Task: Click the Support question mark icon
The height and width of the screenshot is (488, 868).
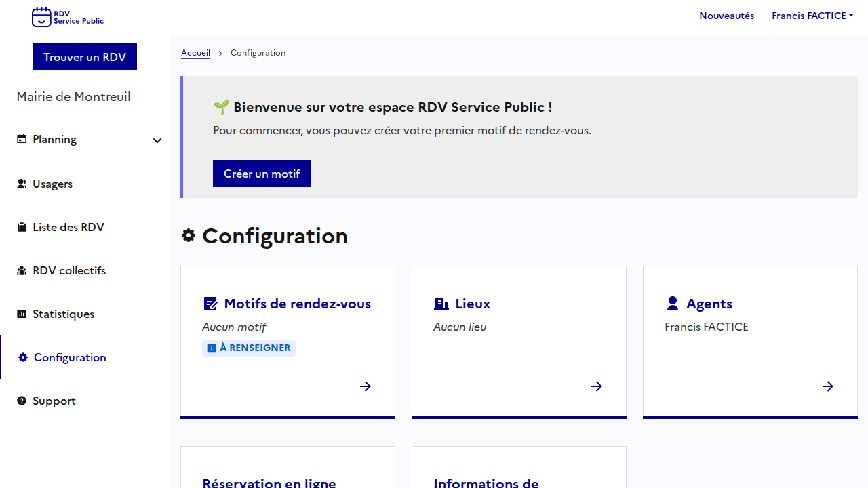Action: click(22, 401)
